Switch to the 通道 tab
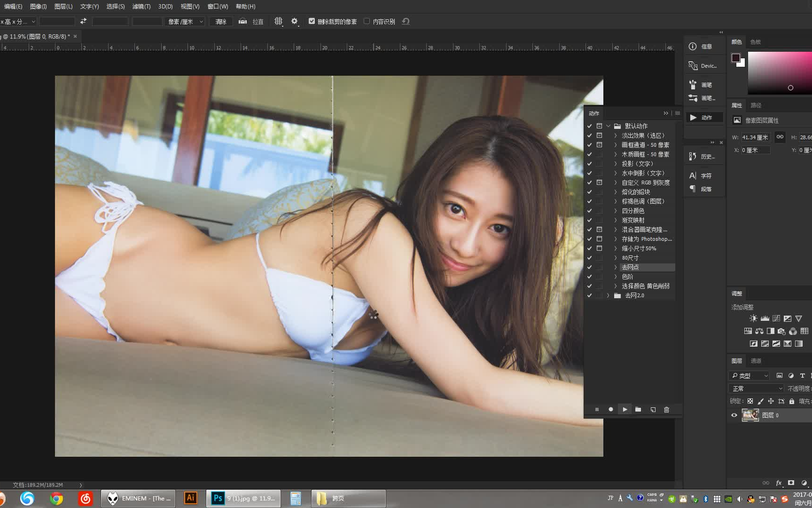This screenshot has height=508, width=812. click(756, 361)
